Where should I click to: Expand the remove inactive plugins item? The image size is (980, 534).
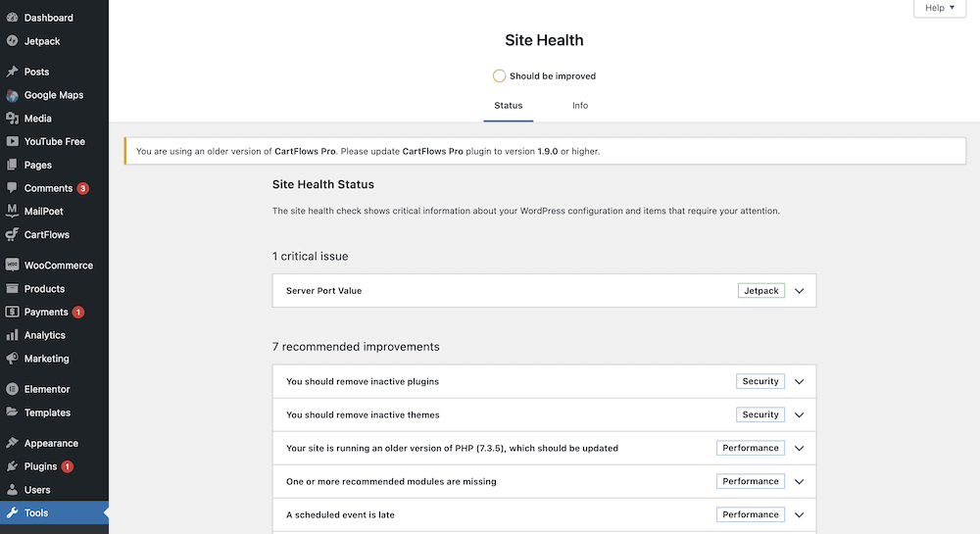tap(799, 381)
